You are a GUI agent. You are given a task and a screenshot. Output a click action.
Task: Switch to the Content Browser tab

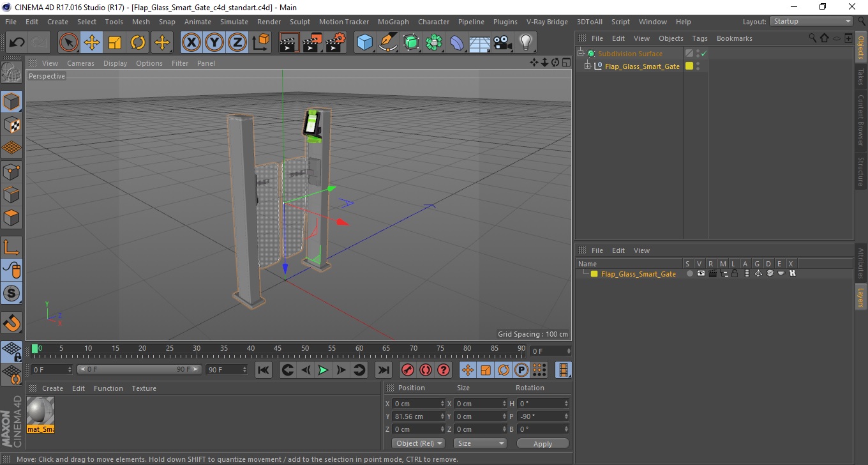click(x=861, y=120)
